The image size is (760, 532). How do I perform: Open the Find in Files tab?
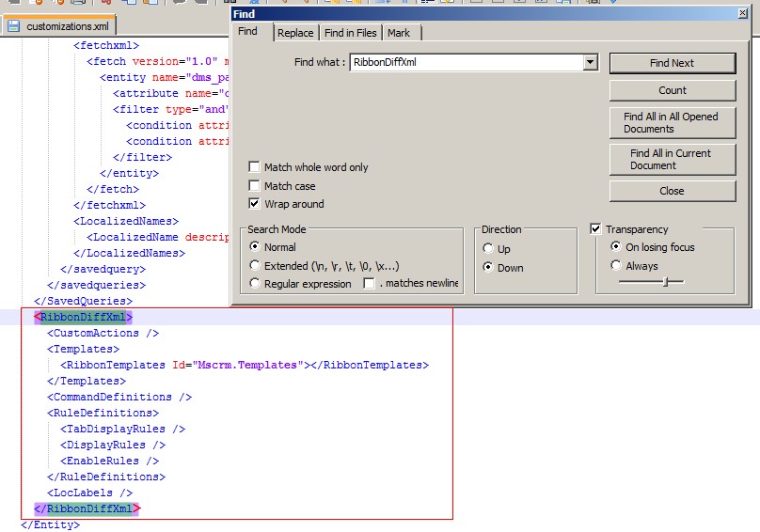pos(351,33)
